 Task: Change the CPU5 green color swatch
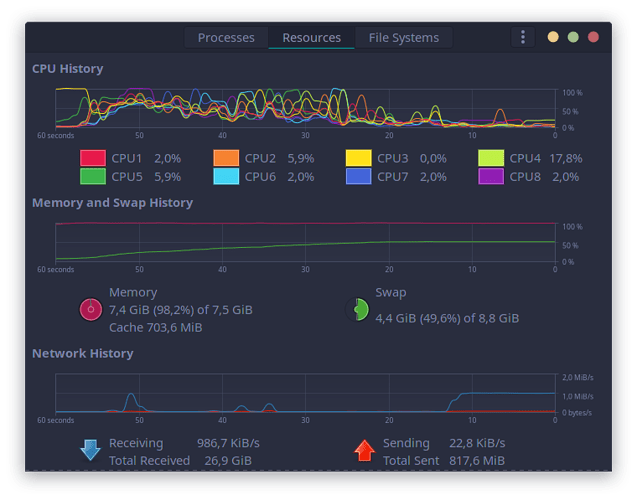(x=93, y=176)
